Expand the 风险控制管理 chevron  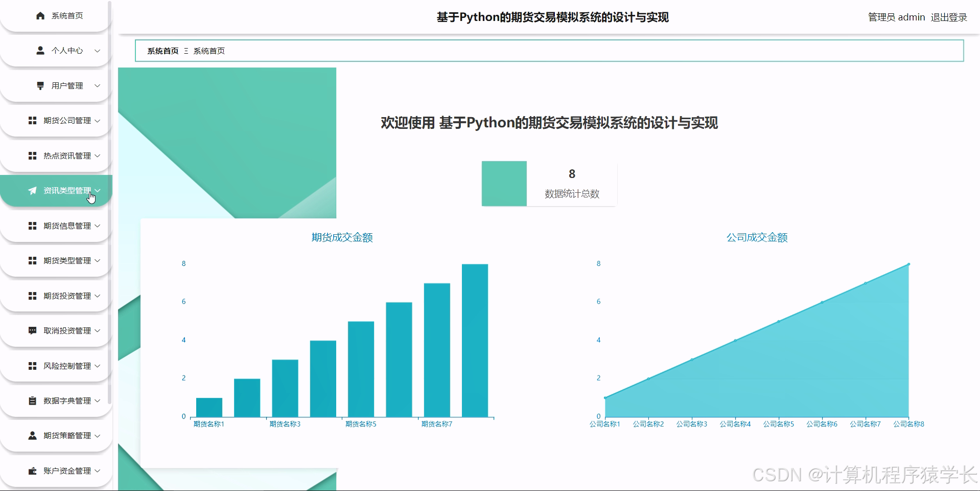coord(97,366)
